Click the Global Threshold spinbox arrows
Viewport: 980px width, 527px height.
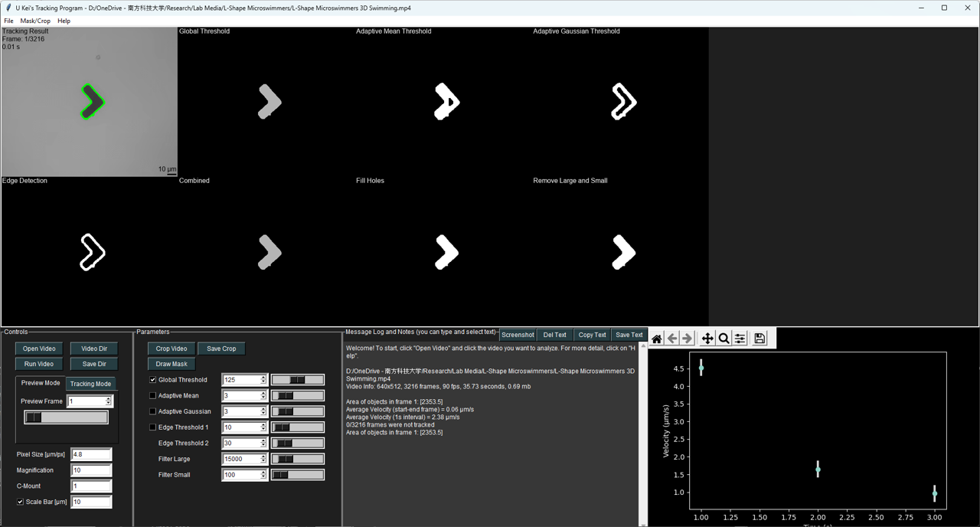pyautogui.click(x=263, y=380)
